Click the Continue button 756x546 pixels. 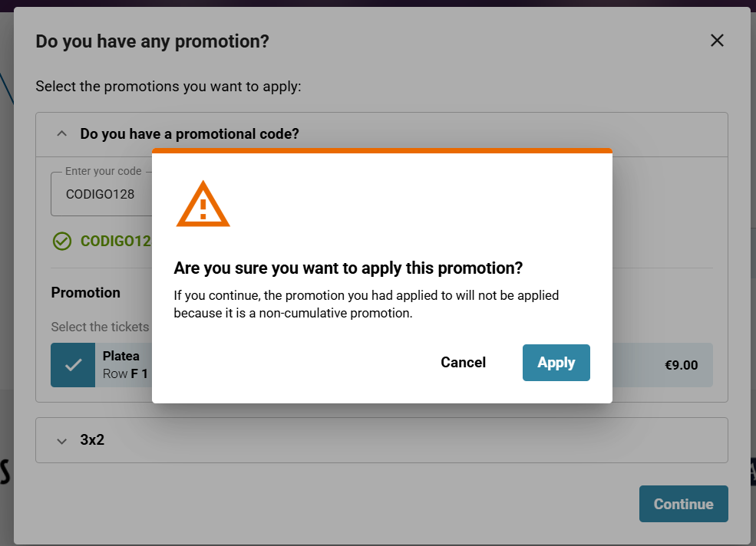683,504
